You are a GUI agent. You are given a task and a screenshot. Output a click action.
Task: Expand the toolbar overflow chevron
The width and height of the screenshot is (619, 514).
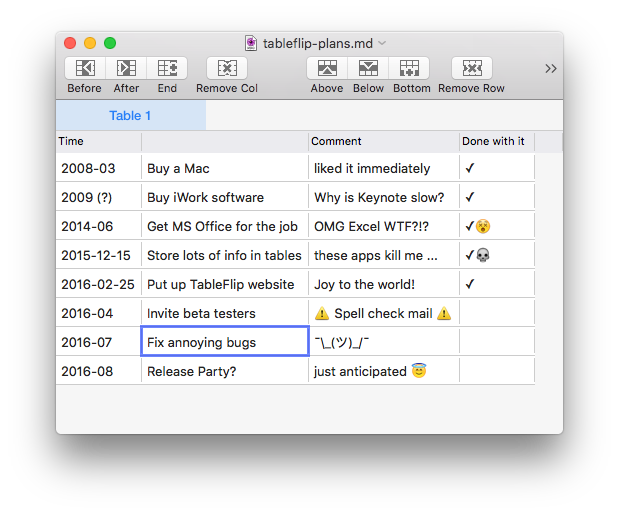(x=550, y=68)
